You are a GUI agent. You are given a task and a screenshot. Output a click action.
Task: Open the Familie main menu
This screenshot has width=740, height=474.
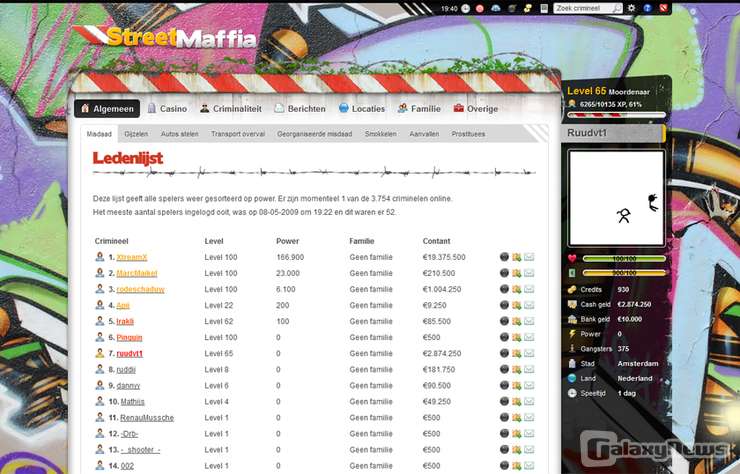[x=419, y=109]
